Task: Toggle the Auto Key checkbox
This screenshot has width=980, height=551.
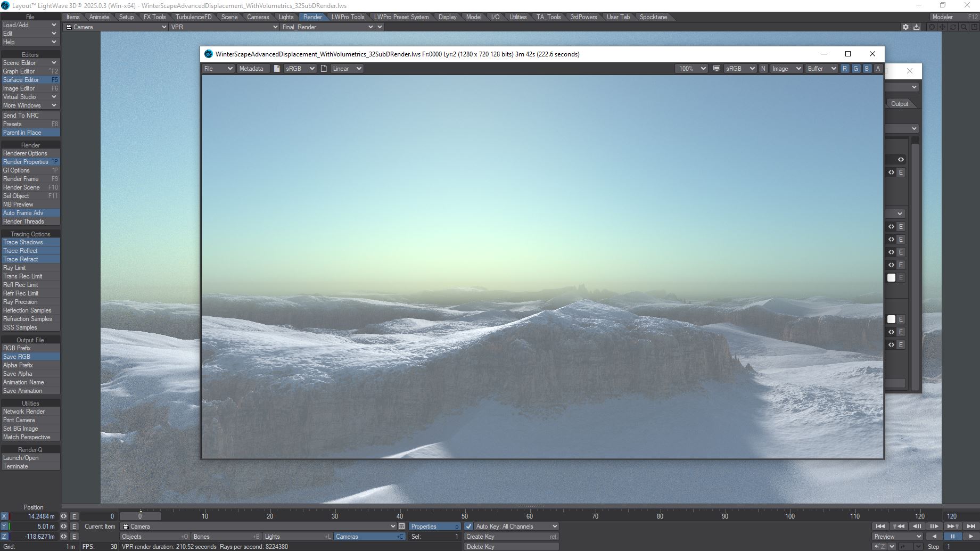Action: 468,527
